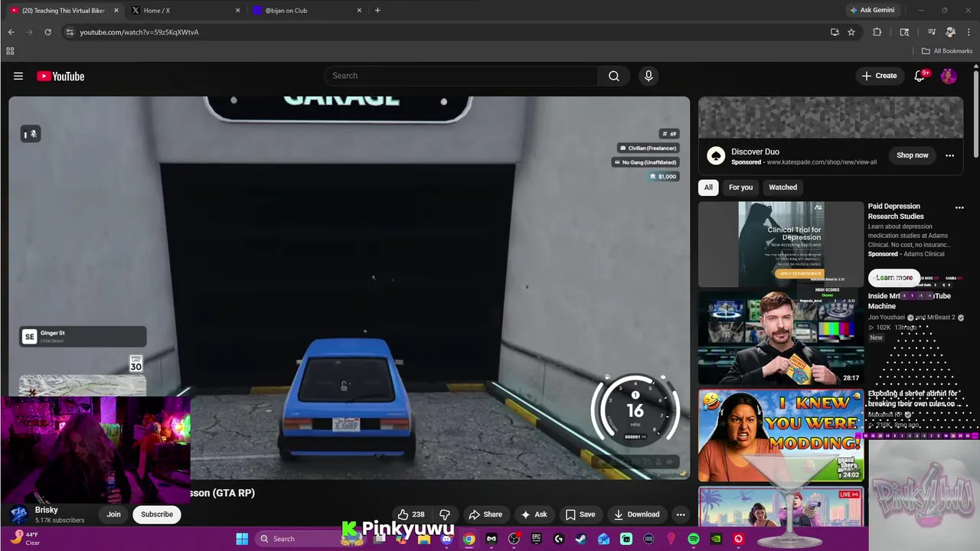Share this video
Screen dimensions: 980x551
tap(485, 514)
